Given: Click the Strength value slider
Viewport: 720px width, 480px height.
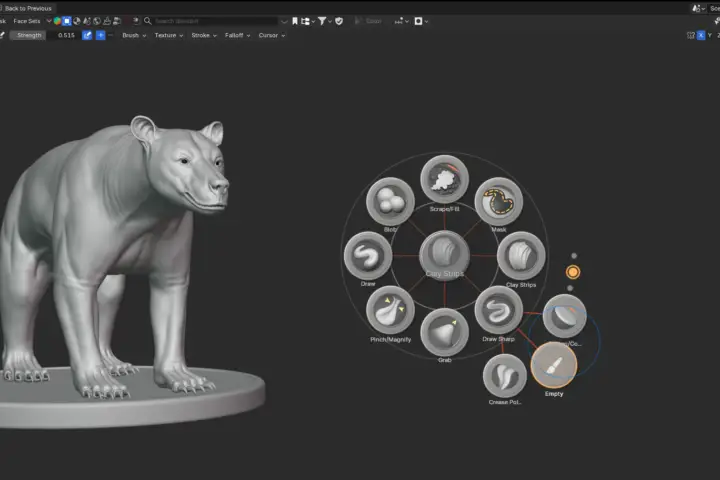Looking at the screenshot, I should click(45, 35).
